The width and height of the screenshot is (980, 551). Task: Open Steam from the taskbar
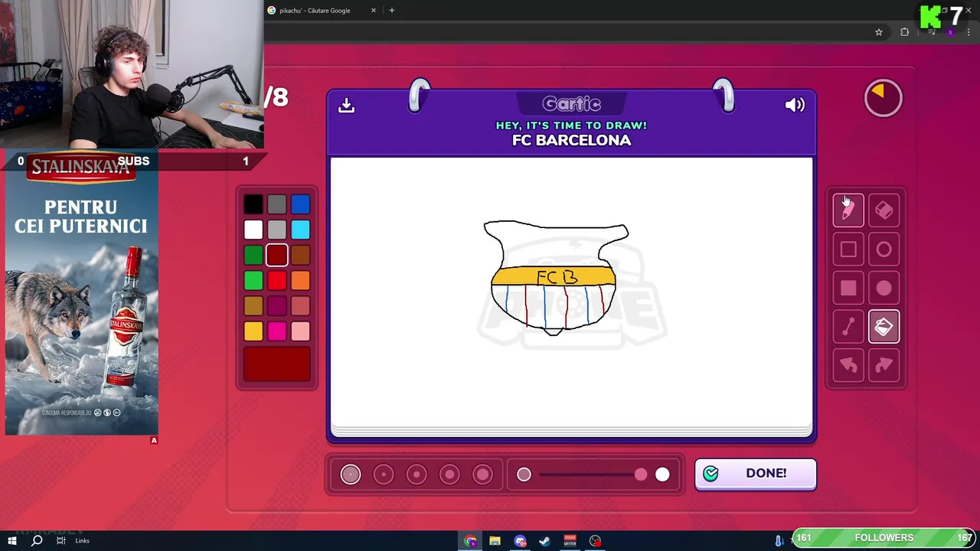coord(545,541)
